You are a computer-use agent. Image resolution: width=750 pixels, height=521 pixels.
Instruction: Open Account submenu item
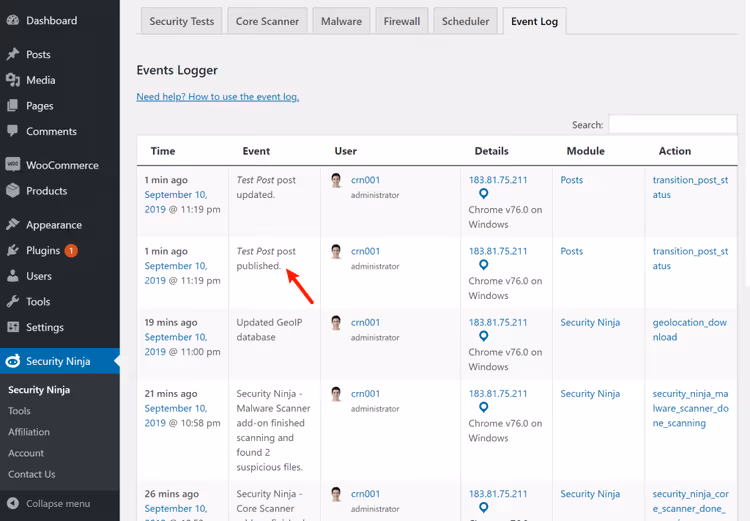26,453
